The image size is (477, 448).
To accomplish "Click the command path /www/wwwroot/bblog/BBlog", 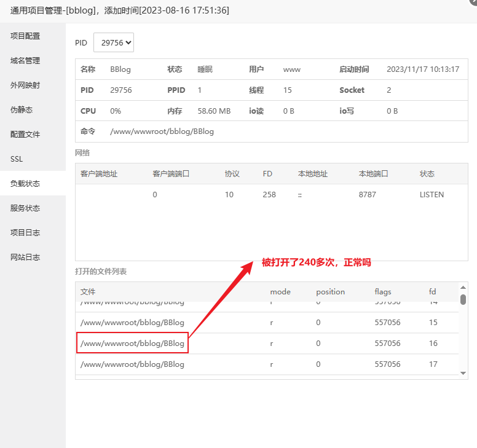I will pyautogui.click(x=162, y=132).
